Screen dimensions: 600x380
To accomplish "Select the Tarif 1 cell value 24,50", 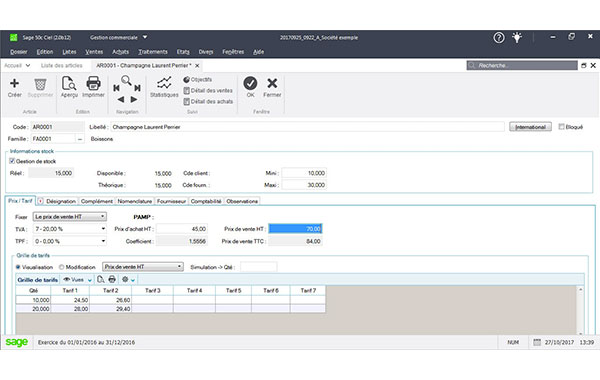I will (x=70, y=300).
